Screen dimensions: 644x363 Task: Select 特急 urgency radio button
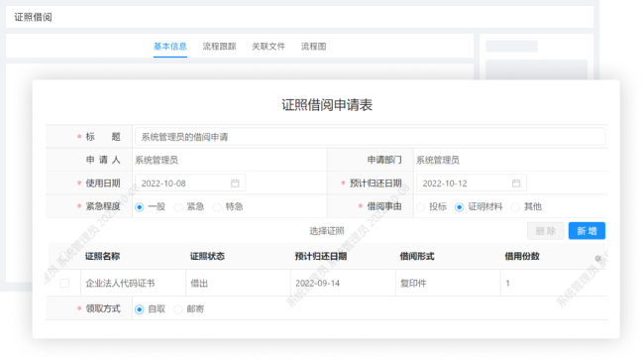pyautogui.click(x=217, y=206)
